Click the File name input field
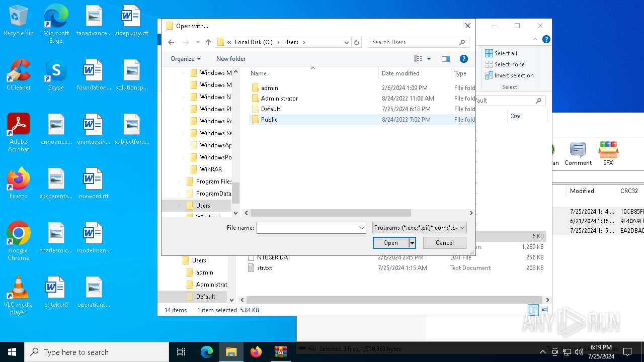Image resolution: width=644 pixels, height=362 pixels. [307, 228]
